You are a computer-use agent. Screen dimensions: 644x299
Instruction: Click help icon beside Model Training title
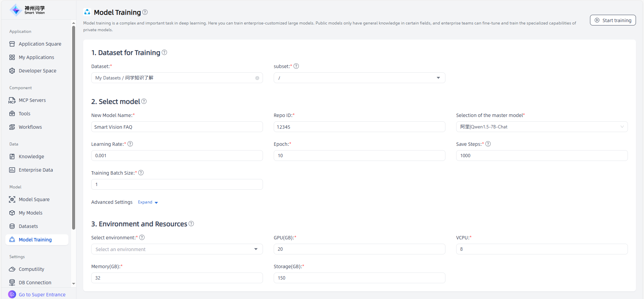click(x=145, y=12)
